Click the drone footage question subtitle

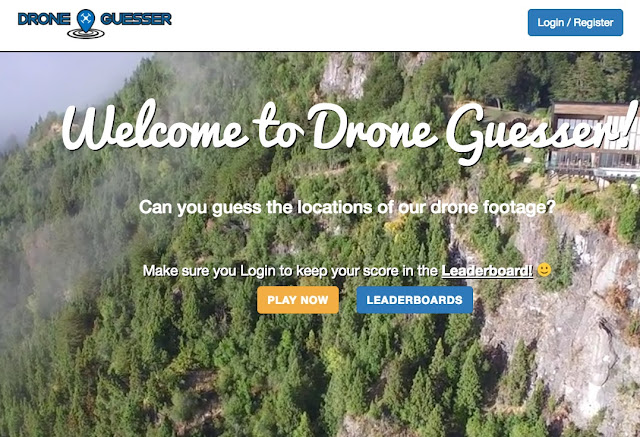347,208
